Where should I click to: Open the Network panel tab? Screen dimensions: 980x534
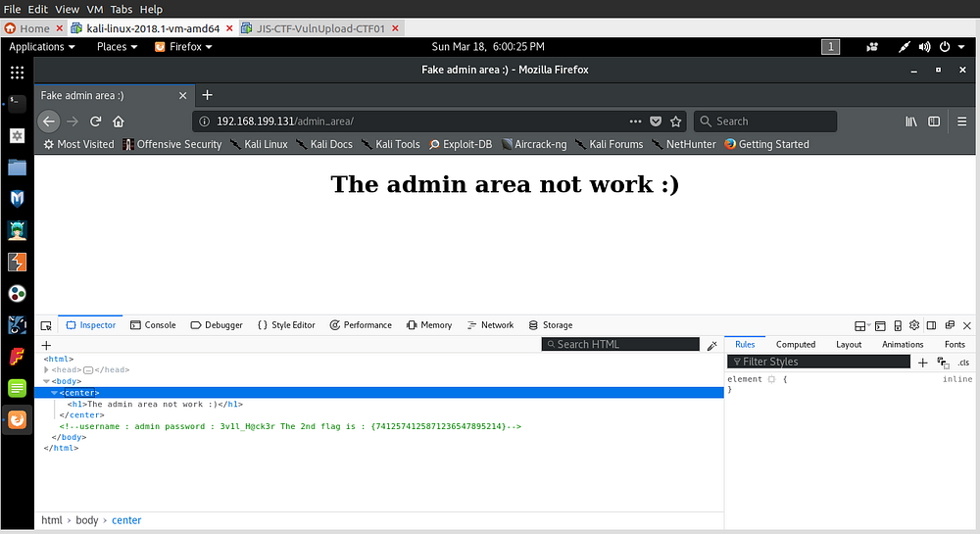(490, 325)
